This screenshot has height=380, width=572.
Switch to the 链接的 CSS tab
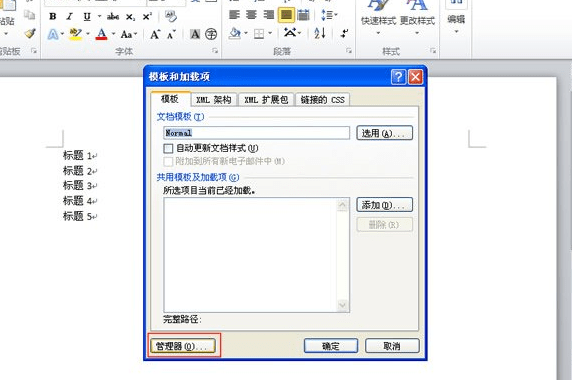tap(322, 100)
